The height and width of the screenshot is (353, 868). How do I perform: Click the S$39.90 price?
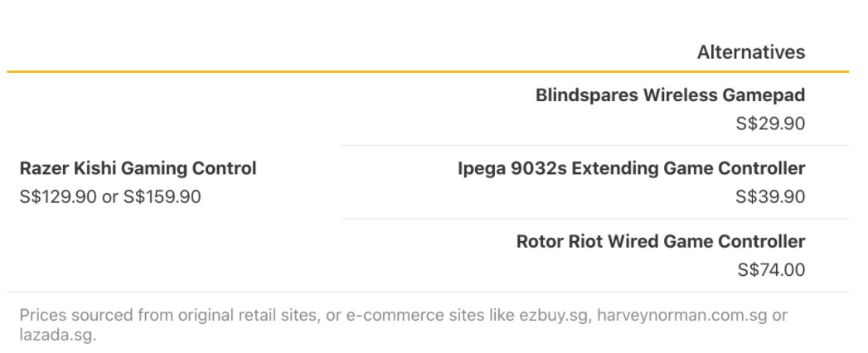770,196
